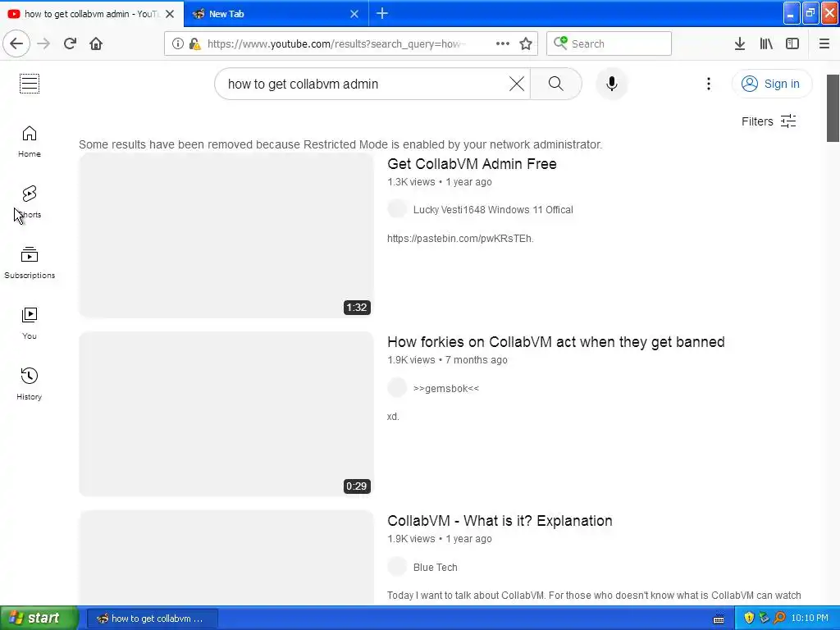Image resolution: width=840 pixels, height=630 pixels.
Task: Go back using the browser back arrow
Action: click(x=16, y=43)
